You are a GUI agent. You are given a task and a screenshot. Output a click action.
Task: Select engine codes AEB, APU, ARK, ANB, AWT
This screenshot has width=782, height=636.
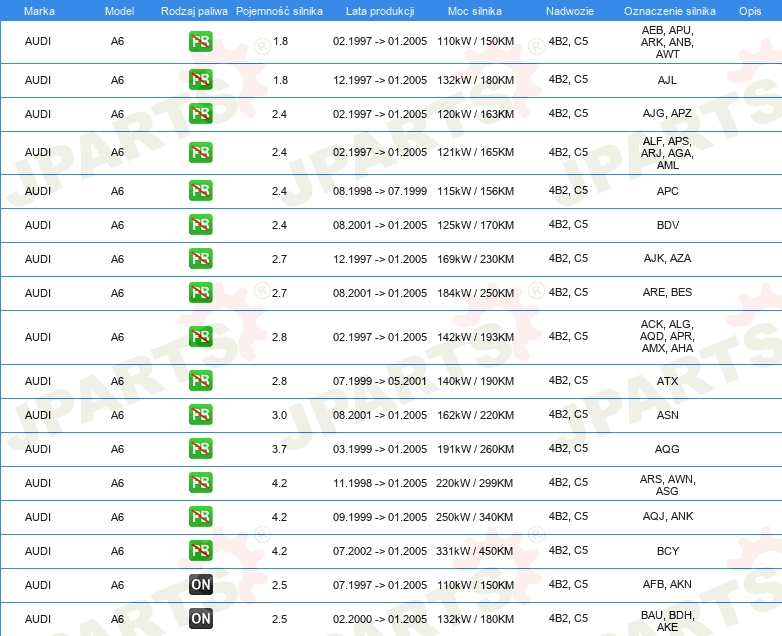click(667, 42)
